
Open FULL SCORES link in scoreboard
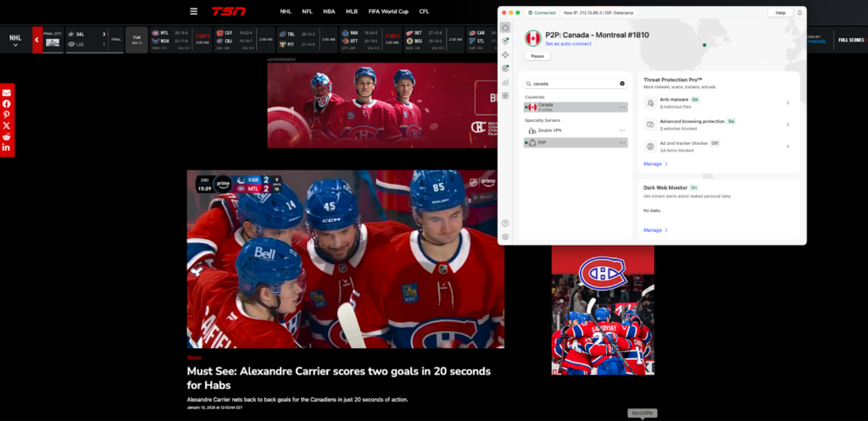(851, 41)
